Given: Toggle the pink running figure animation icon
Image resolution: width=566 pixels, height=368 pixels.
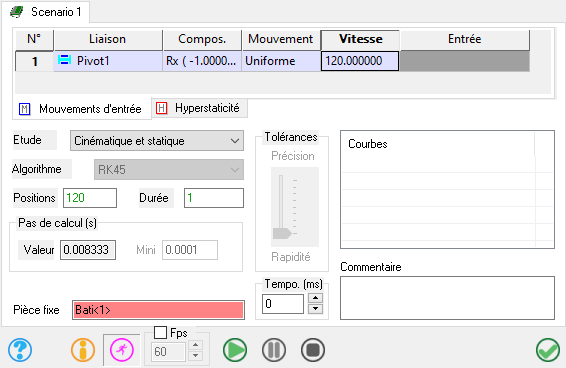Looking at the screenshot, I should pyautogui.click(x=122, y=350).
